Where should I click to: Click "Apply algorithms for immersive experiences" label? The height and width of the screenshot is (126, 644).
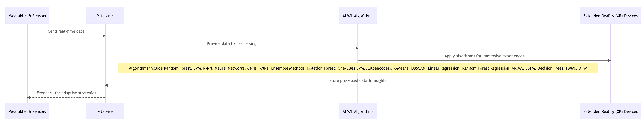click(484, 56)
